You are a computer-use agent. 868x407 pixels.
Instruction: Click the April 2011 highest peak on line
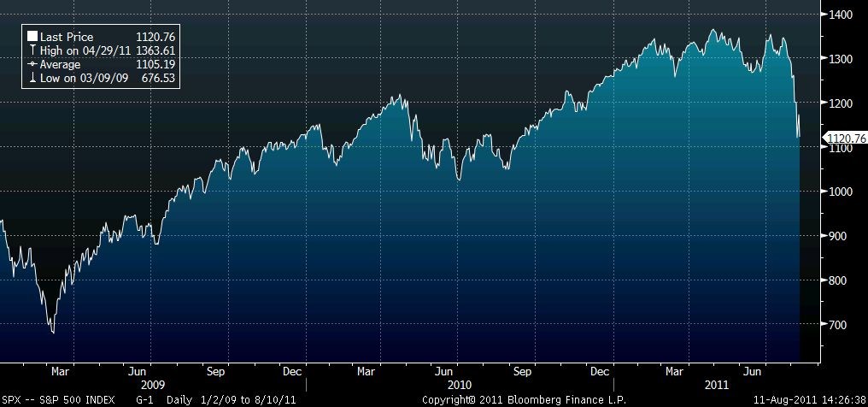click(713, 30)
